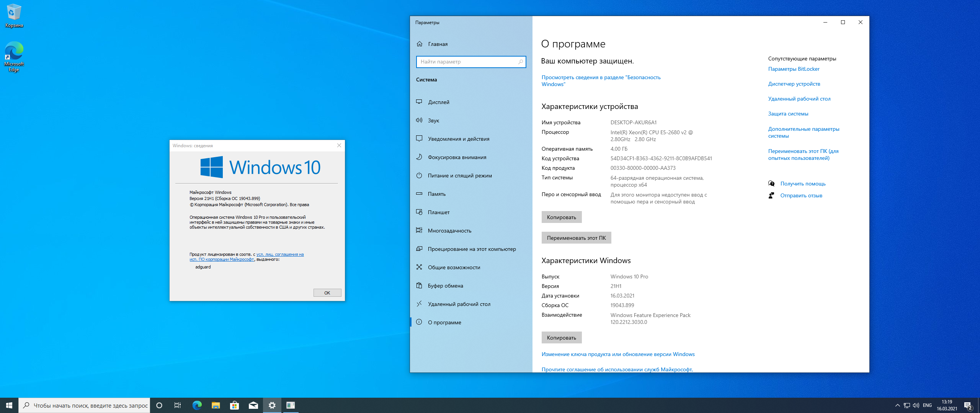Click OK in Windows сведения dialog

(327, 293)
